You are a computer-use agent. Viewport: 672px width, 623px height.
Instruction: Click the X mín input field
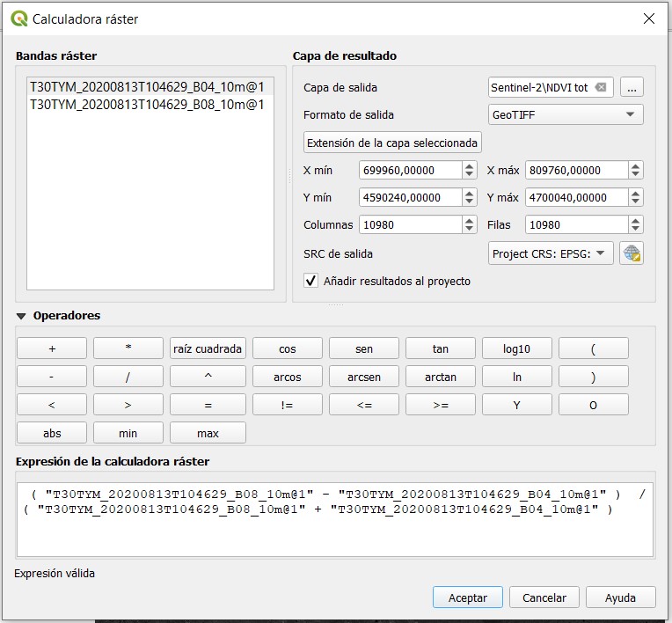(411, 170)
